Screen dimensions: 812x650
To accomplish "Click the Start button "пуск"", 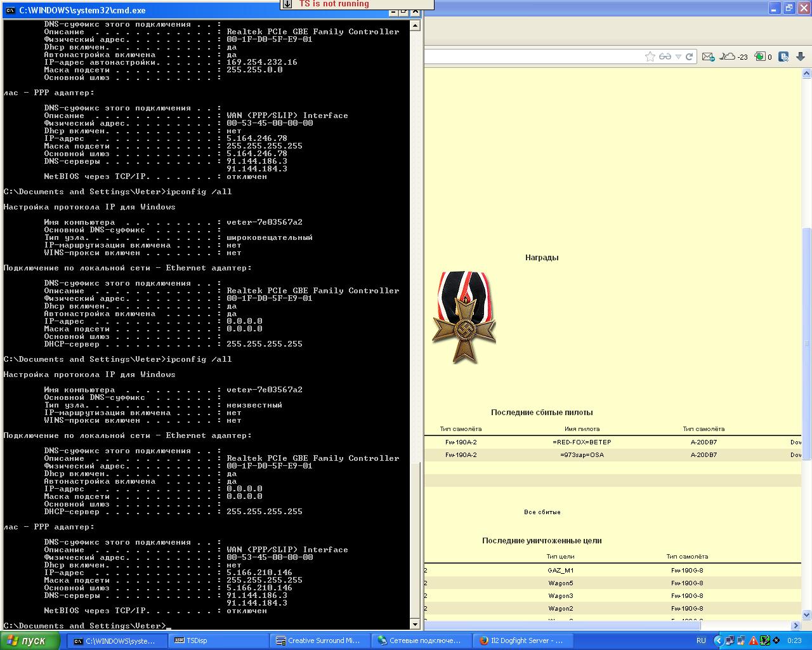I will 30,640.
